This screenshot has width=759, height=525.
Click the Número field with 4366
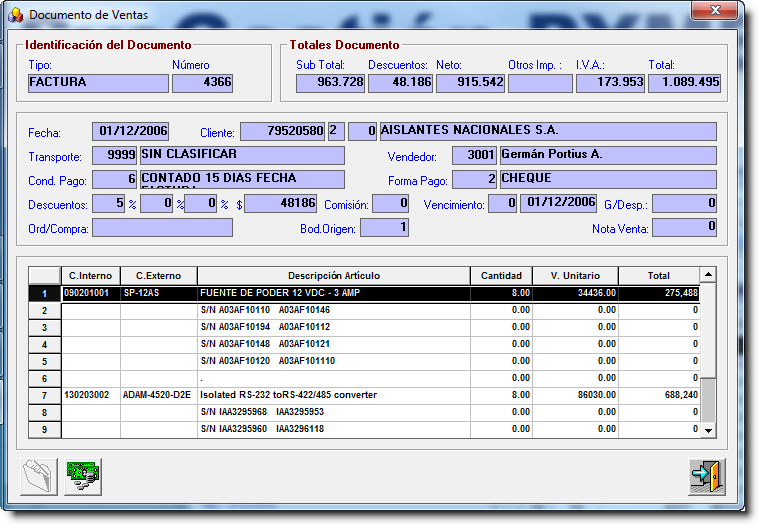point(202,83)
